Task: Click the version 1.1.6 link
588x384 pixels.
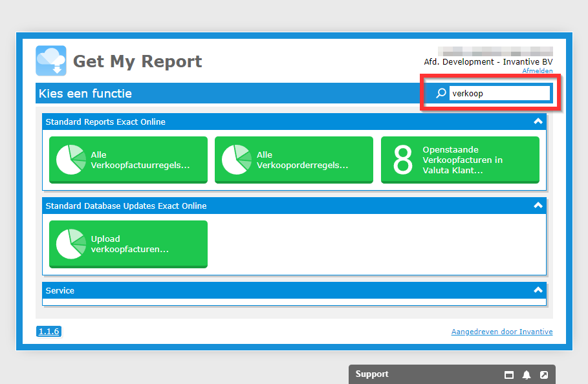Action: tap(49, 331)
